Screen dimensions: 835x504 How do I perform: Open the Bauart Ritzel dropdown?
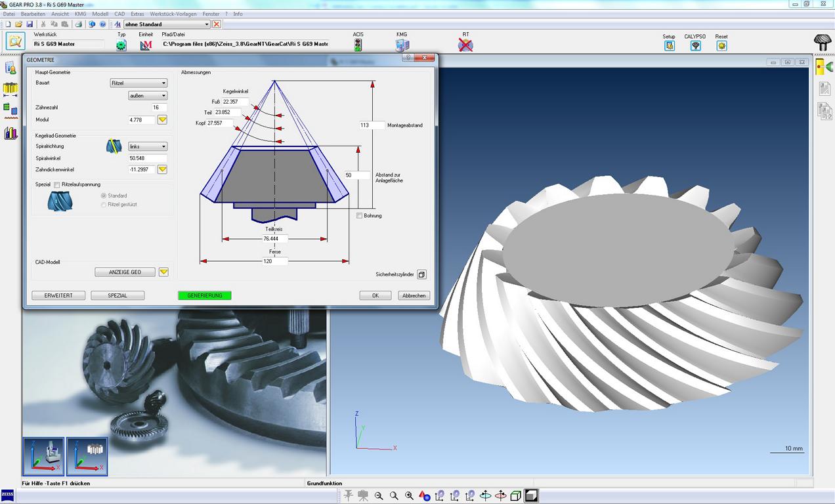[x=139, y=83]
